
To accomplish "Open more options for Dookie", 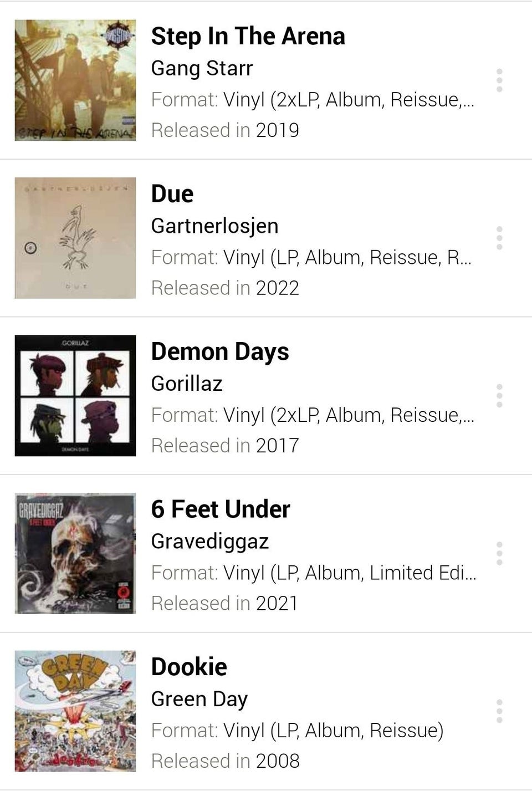I will pyautogui.click(x=499, y=711).
